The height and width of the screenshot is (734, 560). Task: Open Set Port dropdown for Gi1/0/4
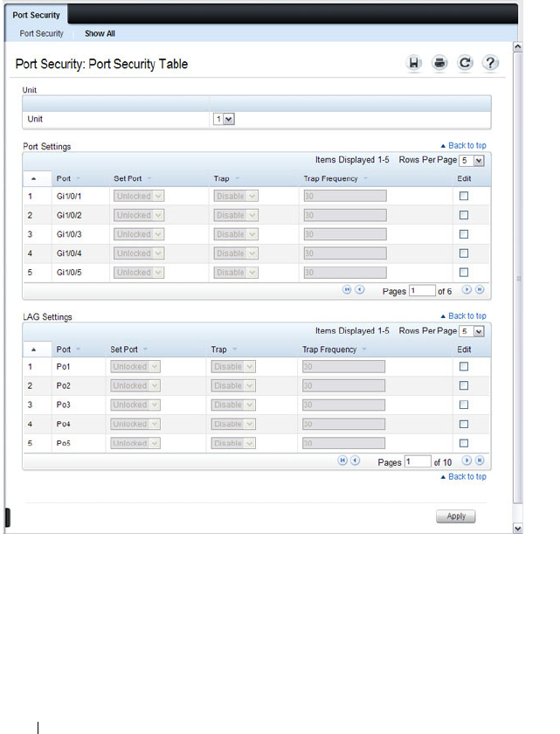(139, 253)
